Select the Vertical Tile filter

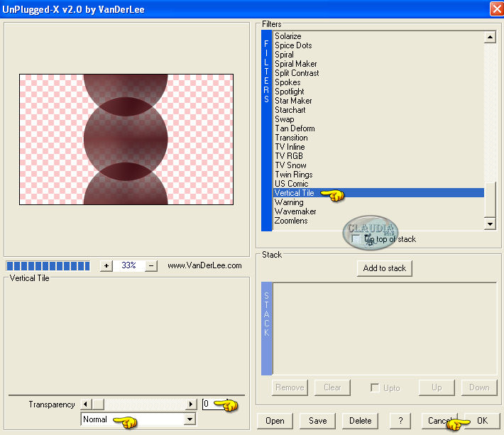point(378,193)
